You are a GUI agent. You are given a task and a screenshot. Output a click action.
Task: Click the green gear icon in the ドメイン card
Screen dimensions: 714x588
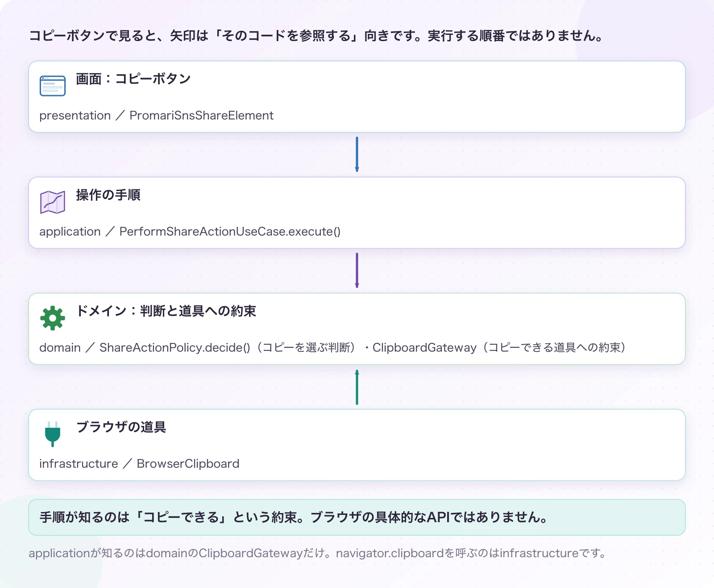pyautogui.click(x=53, y=318)
